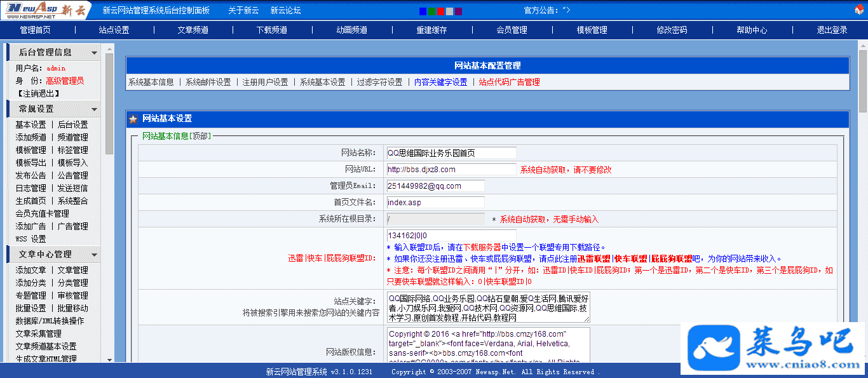Image resolution: width=868 pixels, height=378 pixels.
Task: Focus the 管理员Email text field
Action: point(435,186)
